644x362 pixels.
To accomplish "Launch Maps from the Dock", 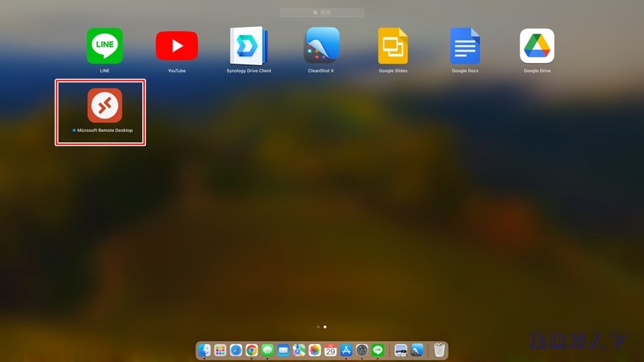I will point(299,350).
